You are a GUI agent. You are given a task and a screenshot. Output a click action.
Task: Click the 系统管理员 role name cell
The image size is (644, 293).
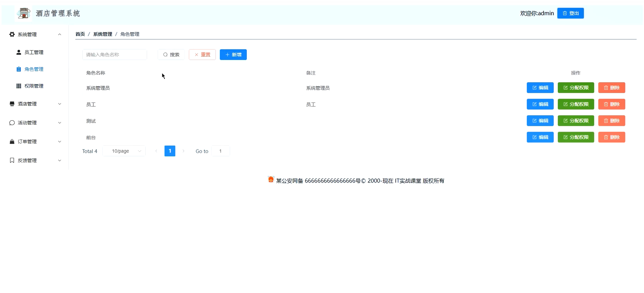[98, 88]
